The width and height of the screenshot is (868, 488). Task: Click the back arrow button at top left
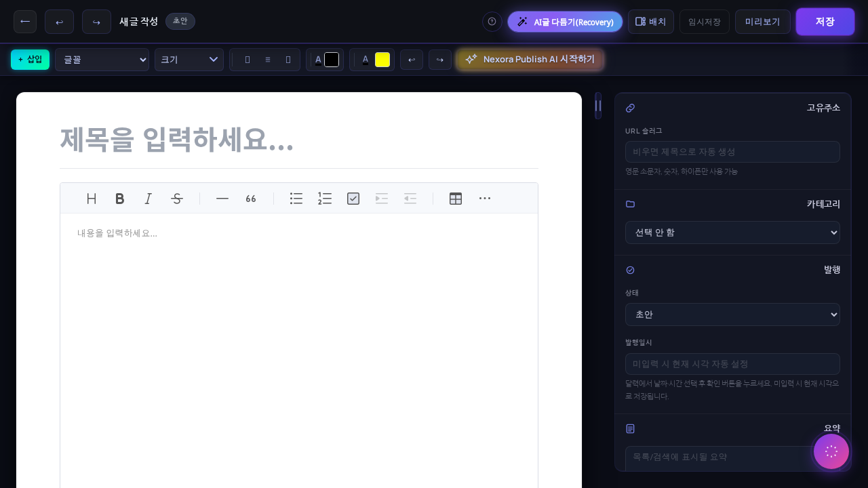(x=25, y=22)
